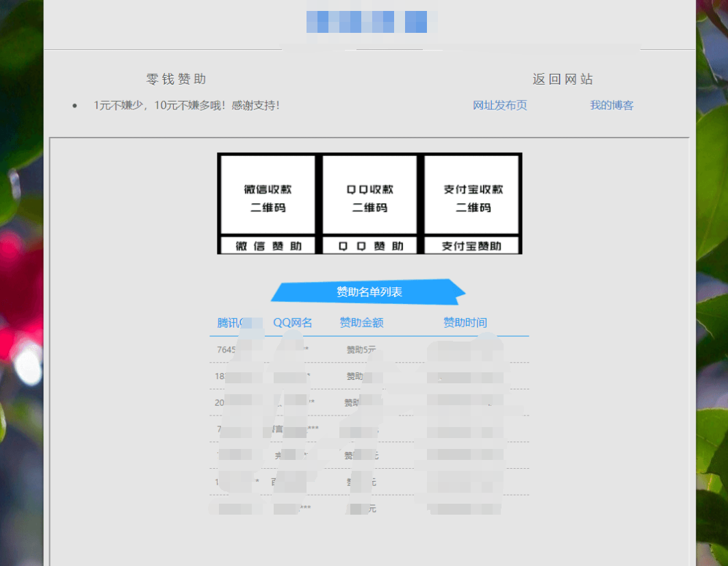Click the QQ收款二维码 QR code image
The height and width of the screenshot is (566, 728).
(x=369, y=198)
